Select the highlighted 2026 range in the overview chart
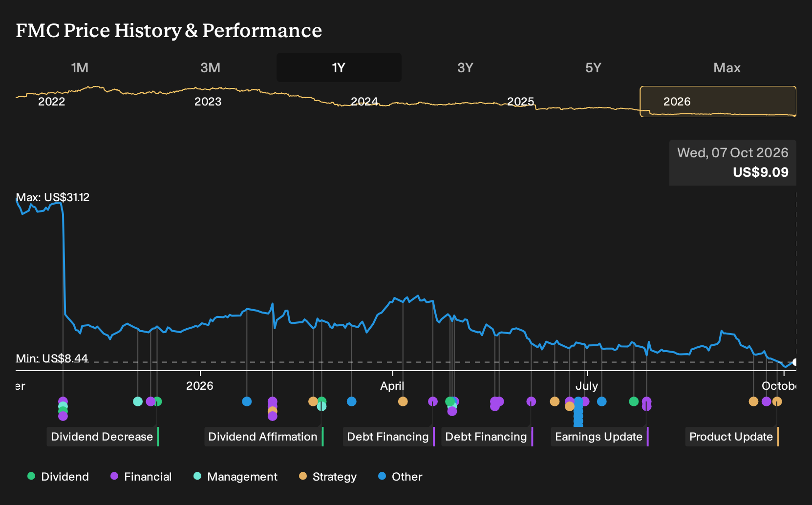812x505 pixels. coord(718,102)
